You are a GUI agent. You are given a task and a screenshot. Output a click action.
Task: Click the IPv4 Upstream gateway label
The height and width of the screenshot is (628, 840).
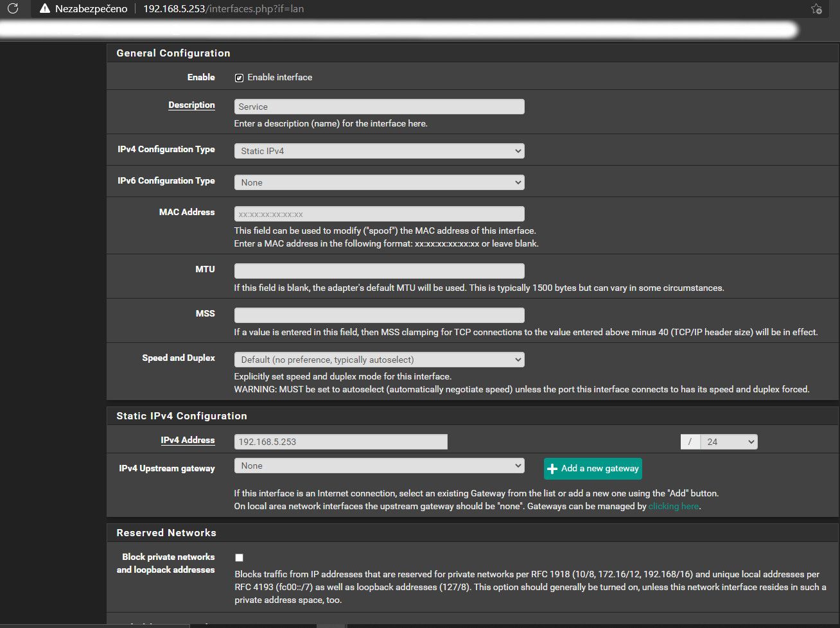pyautogui.click(x=167, y=469)
